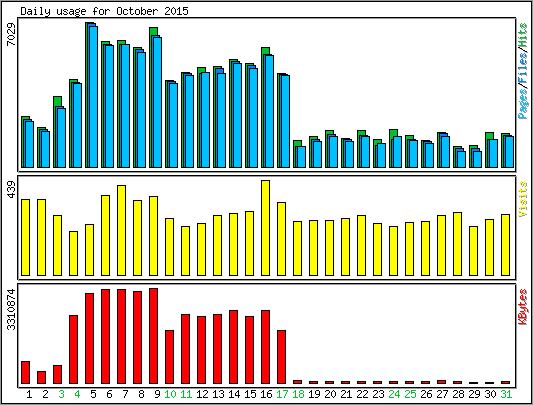533x405 pixels.
Task: Click the tallest hits bar for day 5
Action: point(89,95)
